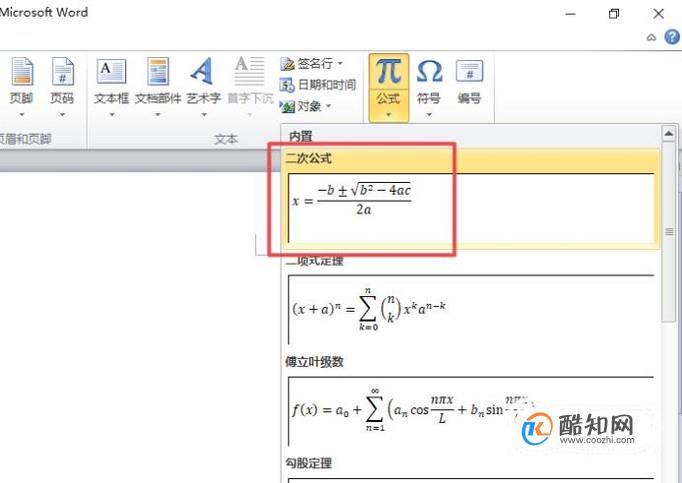Insert 日期和时间 date and time

coord(318,84)
